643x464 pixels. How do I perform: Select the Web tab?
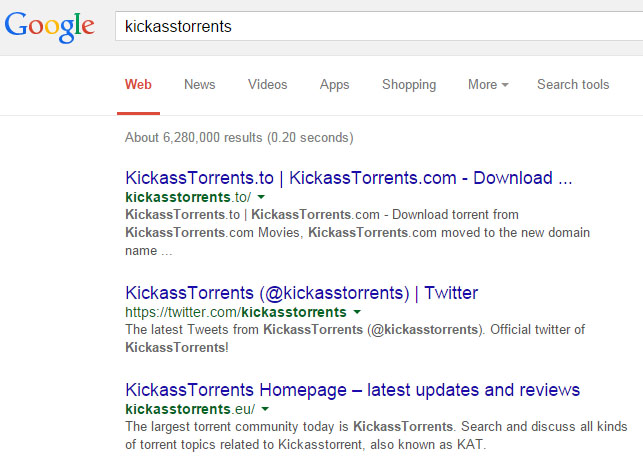[x=138, y=85]
